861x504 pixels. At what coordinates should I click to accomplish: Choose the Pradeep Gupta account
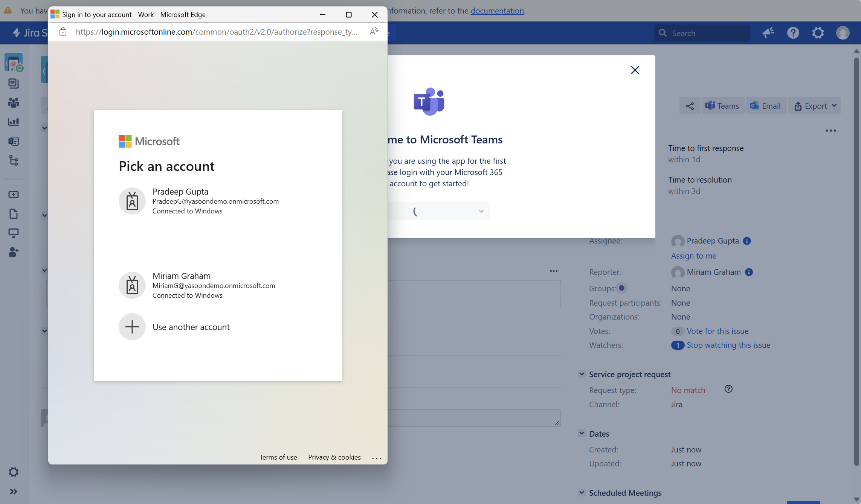[x=215, y=201]
